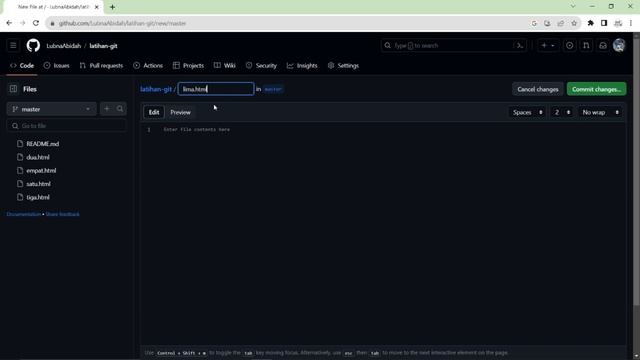
Task: Switch to the Pull requests tab
Action: coord(101,66)
